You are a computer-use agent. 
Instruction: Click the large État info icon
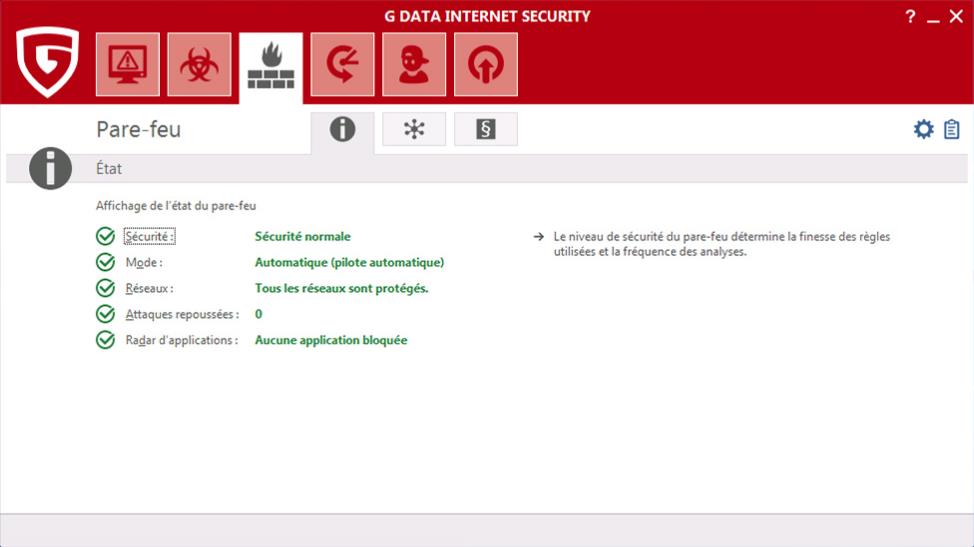50,168
